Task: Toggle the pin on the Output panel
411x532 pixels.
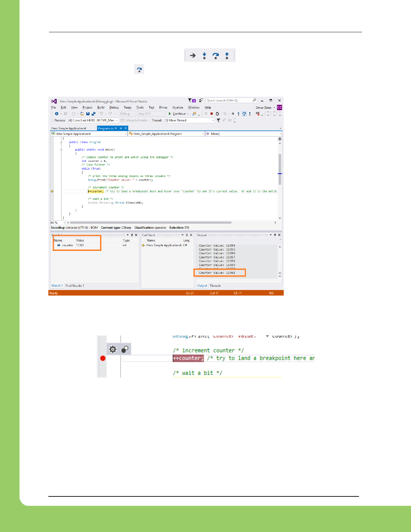Action: pyautogui.click(x=275, y=235)
